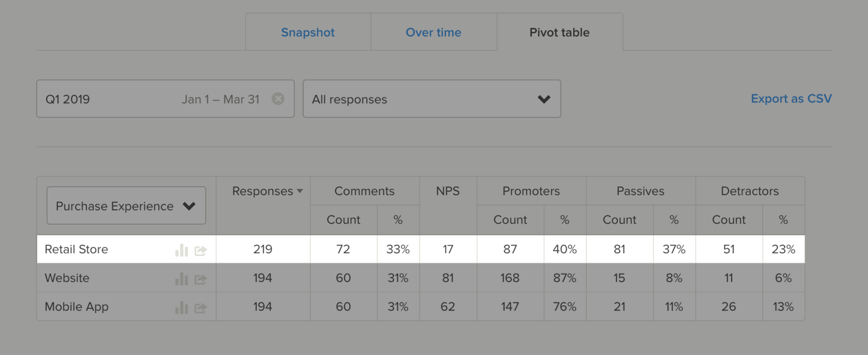Switch to the Over time tab
Viewport: 868px width, 355px height.
(433, 32)
